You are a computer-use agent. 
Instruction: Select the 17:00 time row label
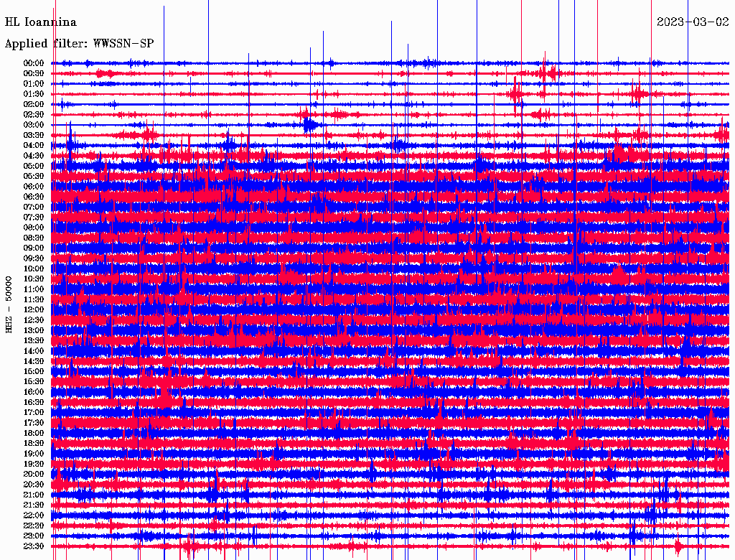34,413
